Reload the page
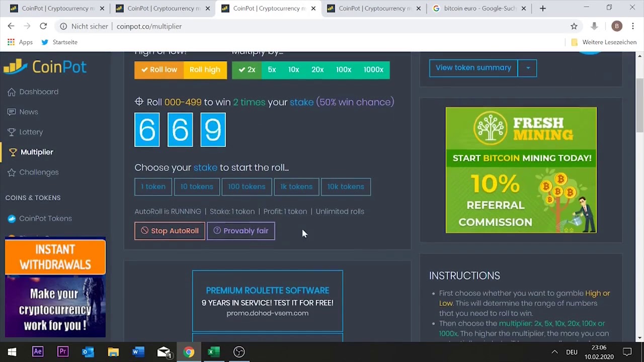Image resolution: width=644 pixels, height=362 pixels. click(x=43, y=26)
